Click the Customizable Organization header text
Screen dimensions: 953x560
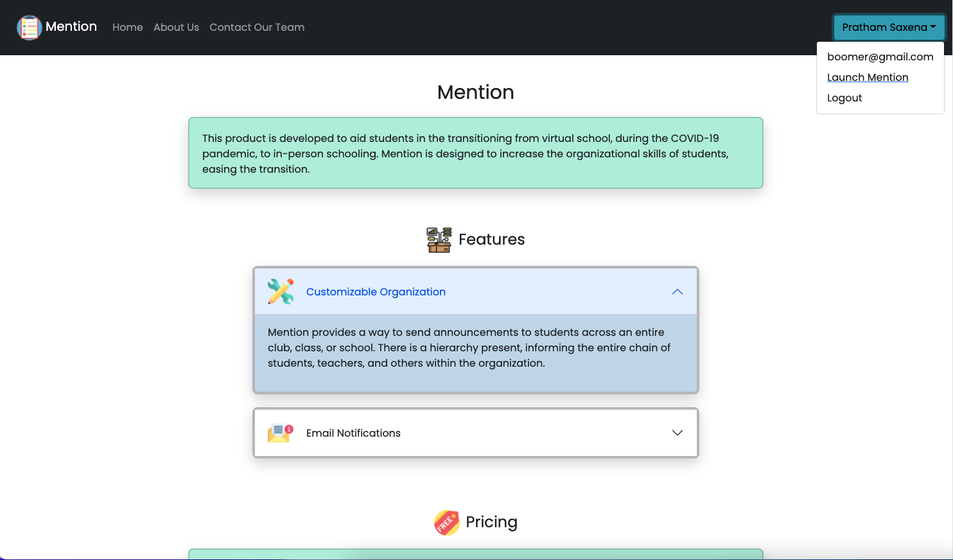(x=376, y=292)
